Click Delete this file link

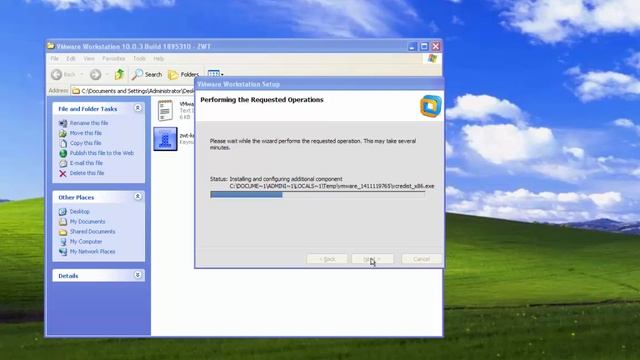tap(87, 173)
